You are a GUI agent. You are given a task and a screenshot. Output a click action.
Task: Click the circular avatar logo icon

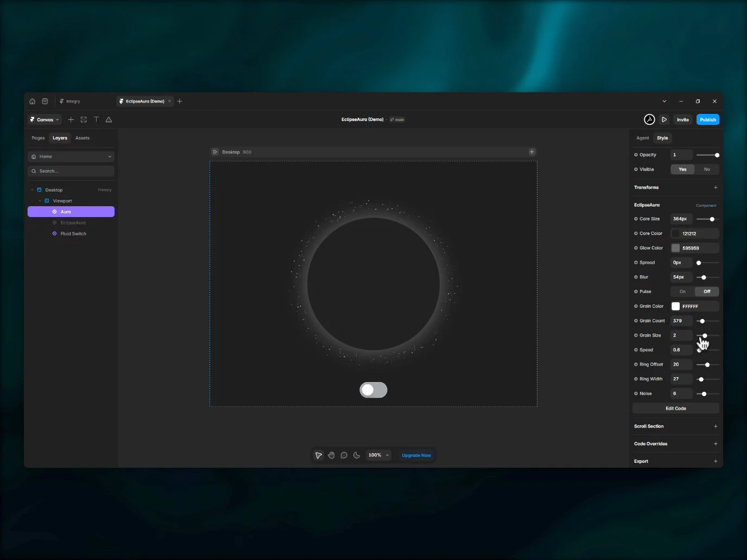(649, 119)
